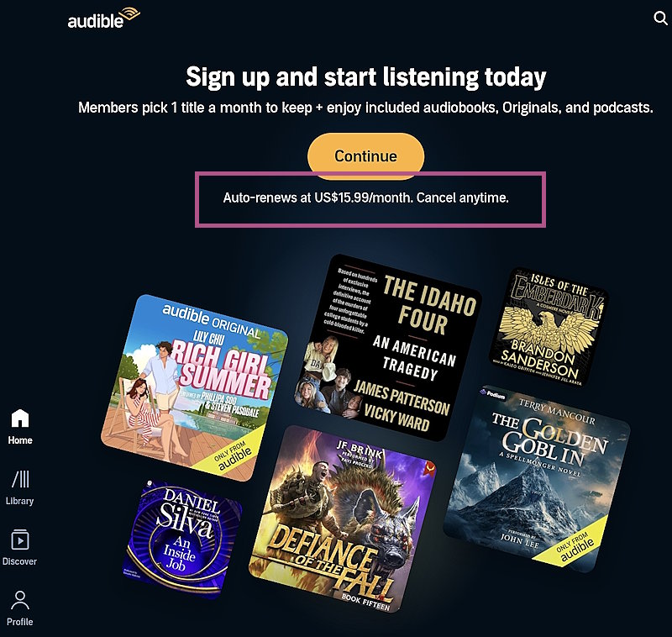The height and width of the screenshot is (637, 672).
Task: Open The Golden Goblin audiobook cover
Action: click(537, 479)
